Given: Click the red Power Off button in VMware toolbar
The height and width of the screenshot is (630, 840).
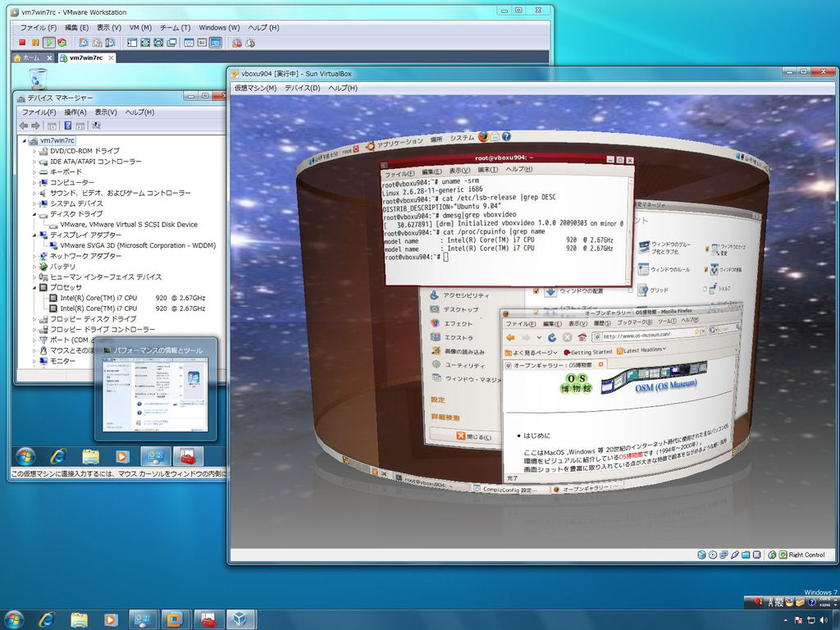Looking at the screenshot, I should [x=22, y=43].
